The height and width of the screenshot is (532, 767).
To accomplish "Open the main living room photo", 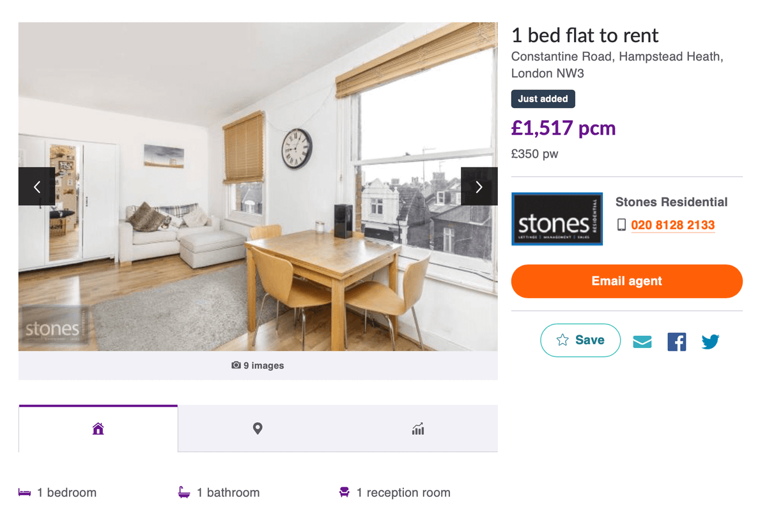I will coord(258,186).
